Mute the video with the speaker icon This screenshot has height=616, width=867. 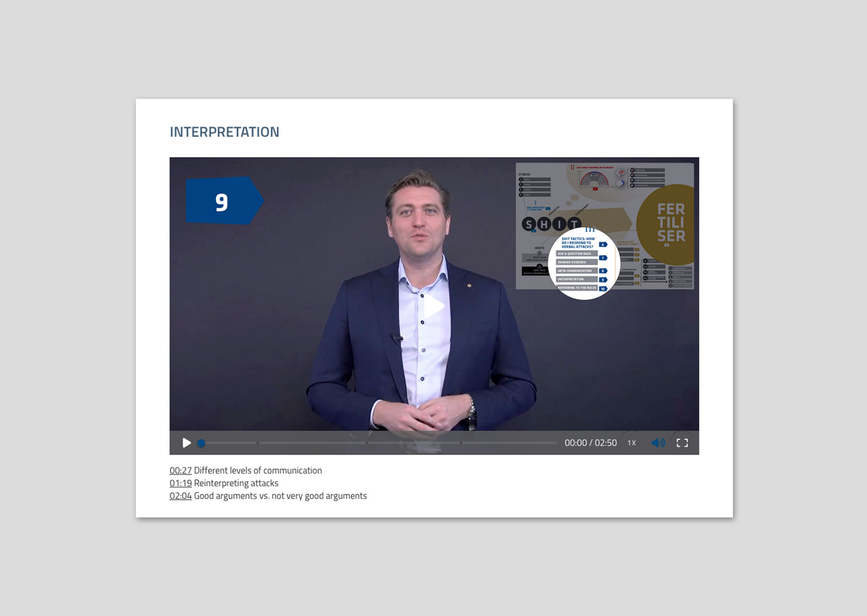click(x=658, y=443)
